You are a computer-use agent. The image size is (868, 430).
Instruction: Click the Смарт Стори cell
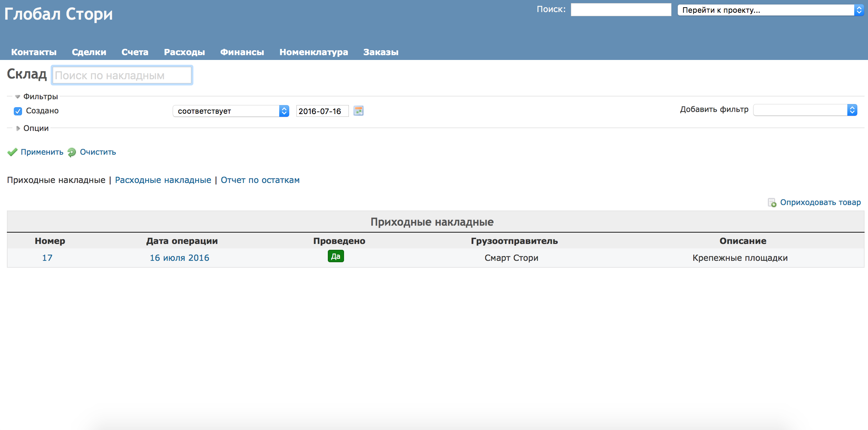(x=512, y=258)
